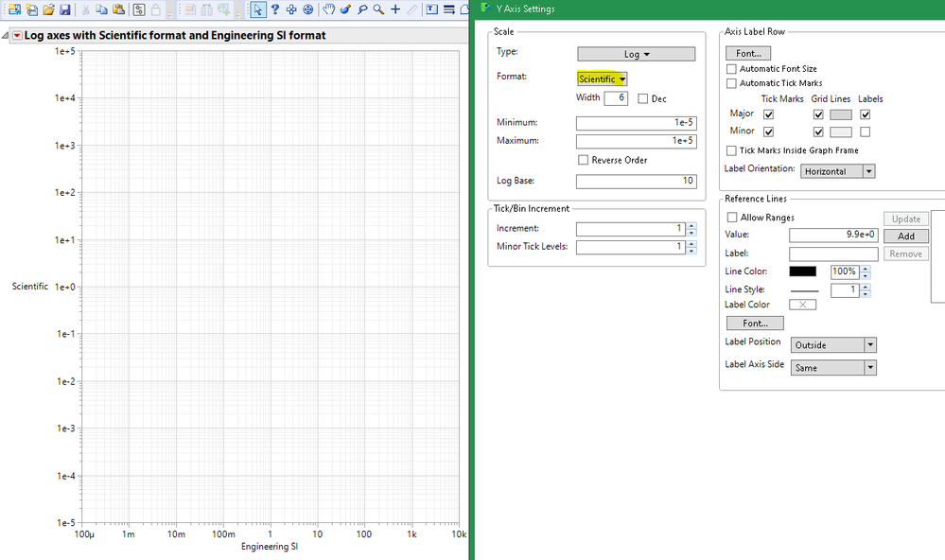Image resolution: width=945 pixels, height=560 pixels.
Task: Select the hand grabber tool
Action: pos(328,9)
